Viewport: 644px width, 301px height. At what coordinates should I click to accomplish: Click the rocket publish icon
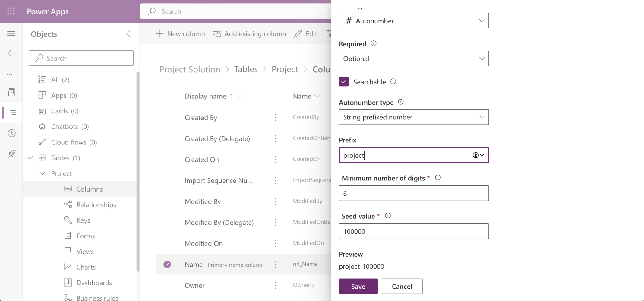click(11, 154)
